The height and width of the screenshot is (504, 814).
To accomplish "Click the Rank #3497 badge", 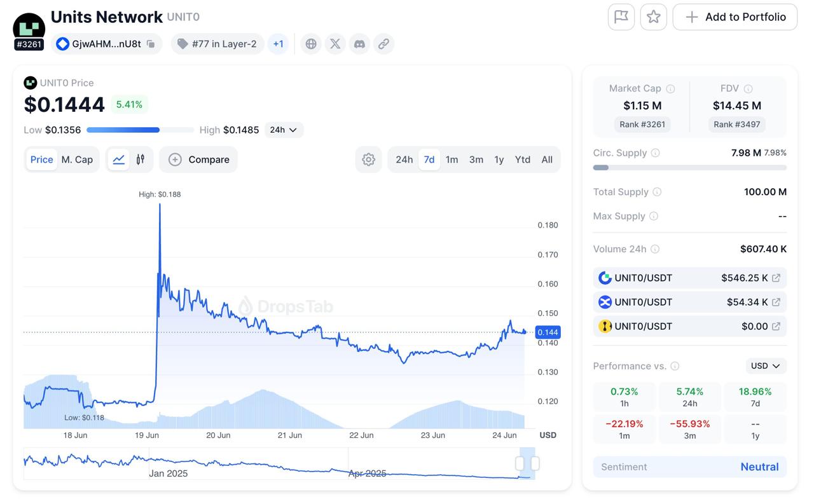I will pyautogui.click(x=737, y=125).
